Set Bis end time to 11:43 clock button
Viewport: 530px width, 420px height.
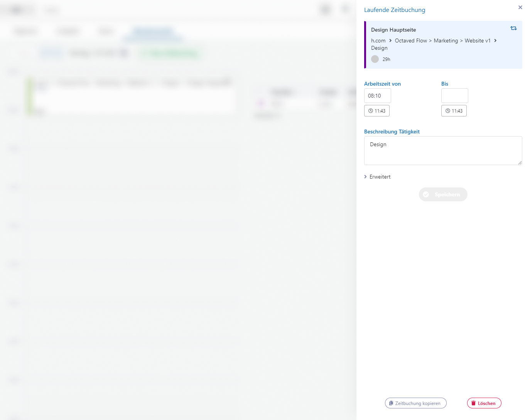[454, 111]
